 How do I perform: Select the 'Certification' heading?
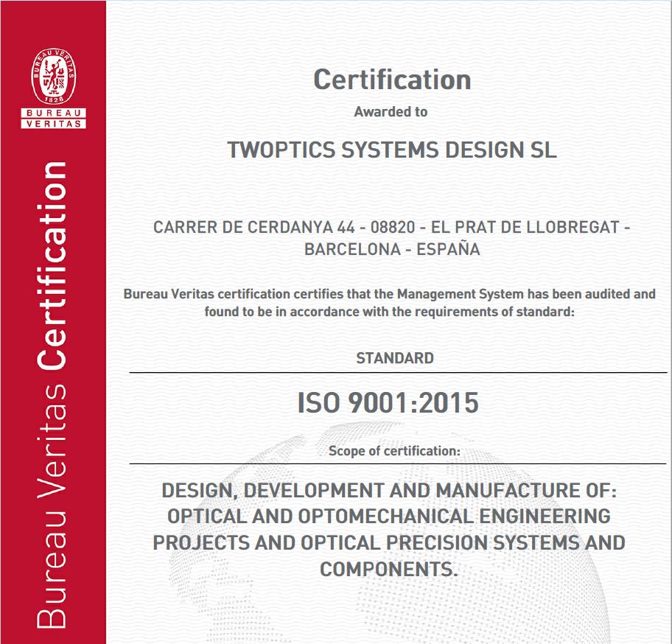click(392, 80)
